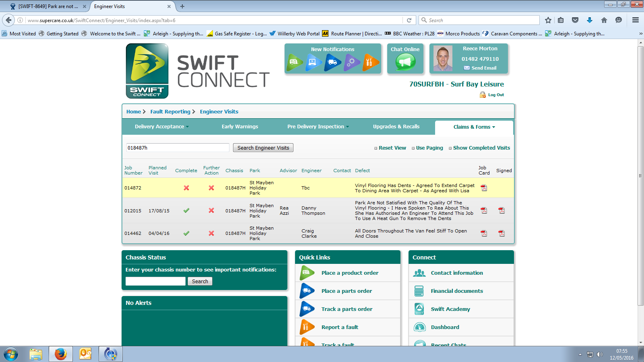Switch to the Early Warnings tab

(240, 127)
